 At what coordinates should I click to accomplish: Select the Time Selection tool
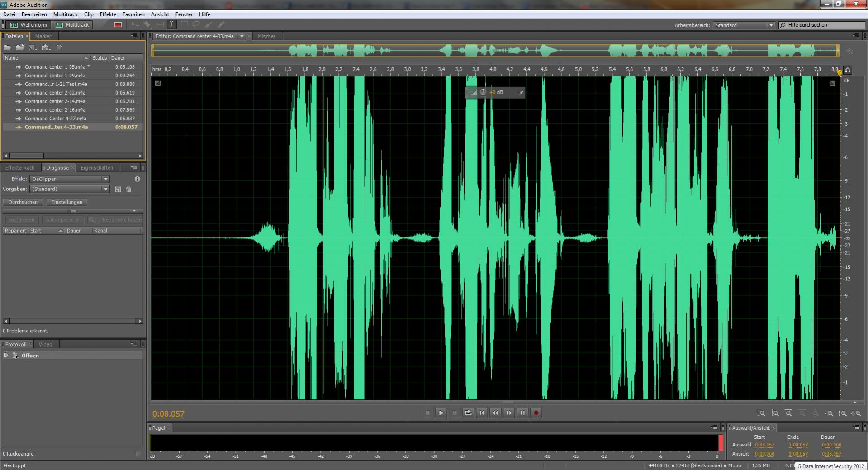pos(171,25)
